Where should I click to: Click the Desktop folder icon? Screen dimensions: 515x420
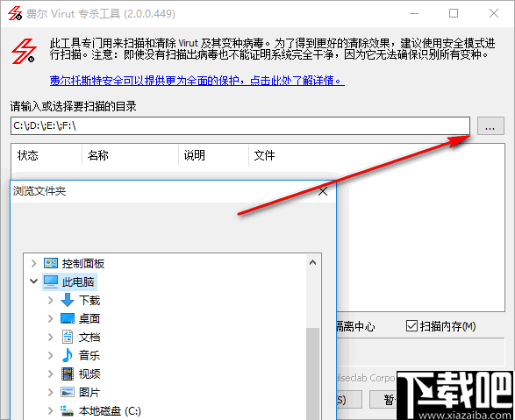(68, 318)
